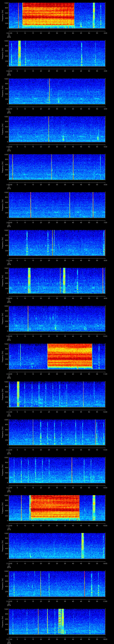Screen dimensions: 114x644
Task: Select the spectrogram panel starting at 2:15:00
Action: coord(57,546)
